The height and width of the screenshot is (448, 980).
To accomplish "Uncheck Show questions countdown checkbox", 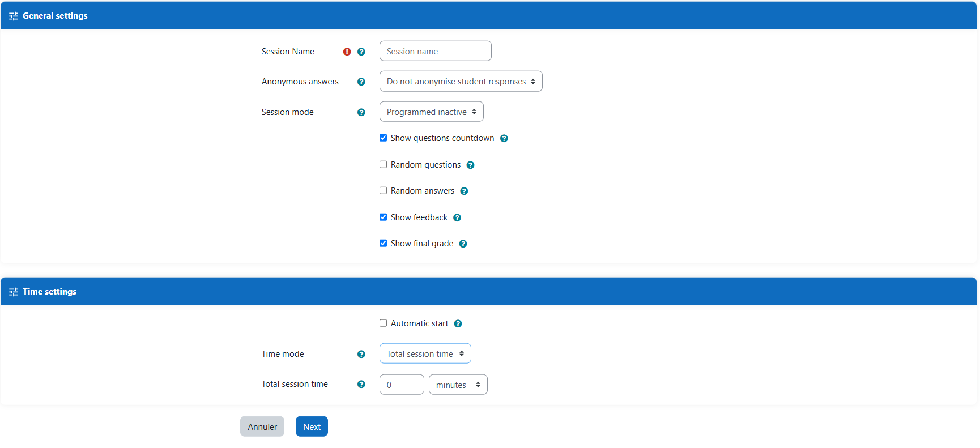I will pos(384,138).
